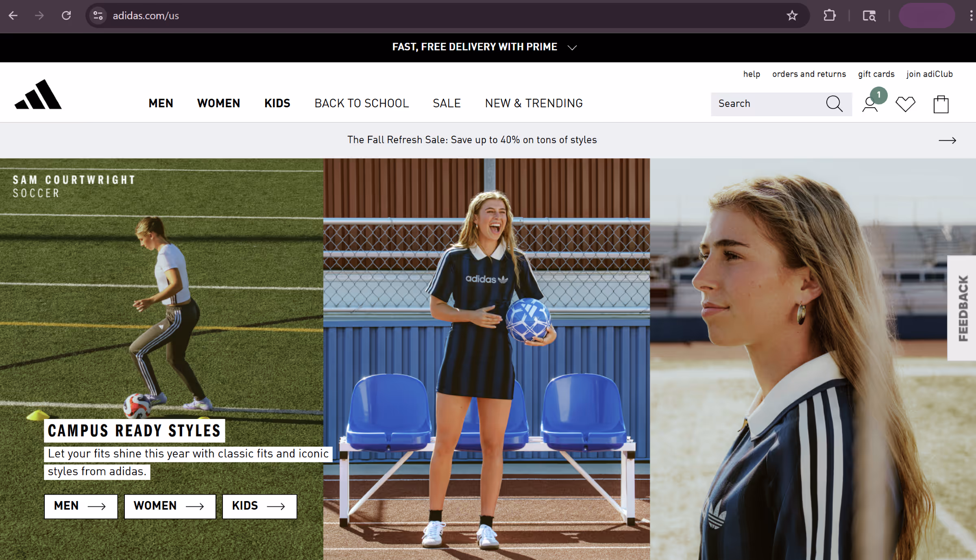976x560 pixels.
Task: Open the WOMEN navigation menu
Action: (218, 103)
